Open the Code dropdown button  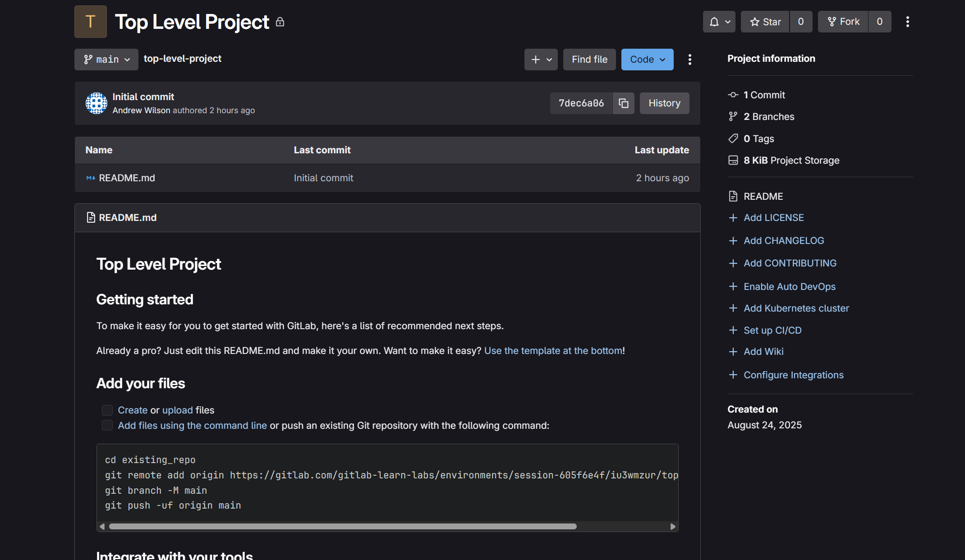click(647, 60)
